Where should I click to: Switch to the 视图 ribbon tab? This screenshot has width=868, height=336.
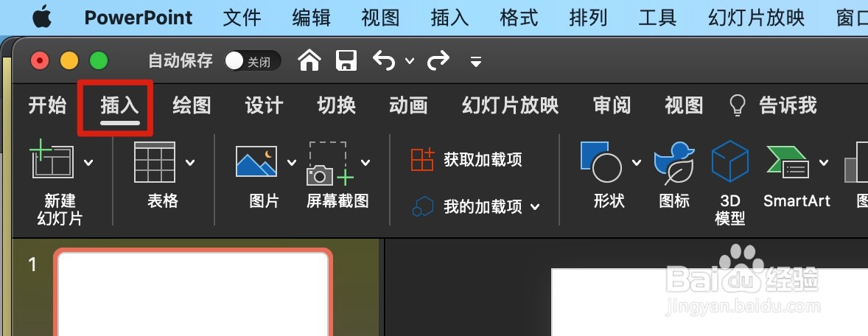click(x=685, y=105)
